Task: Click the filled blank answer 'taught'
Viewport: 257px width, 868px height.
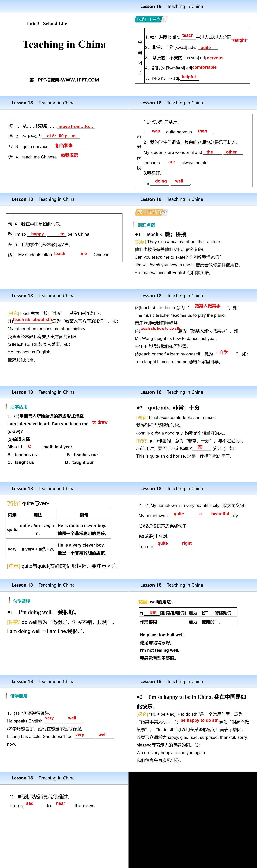Action: pyautogui.click(x=239, y=40)
